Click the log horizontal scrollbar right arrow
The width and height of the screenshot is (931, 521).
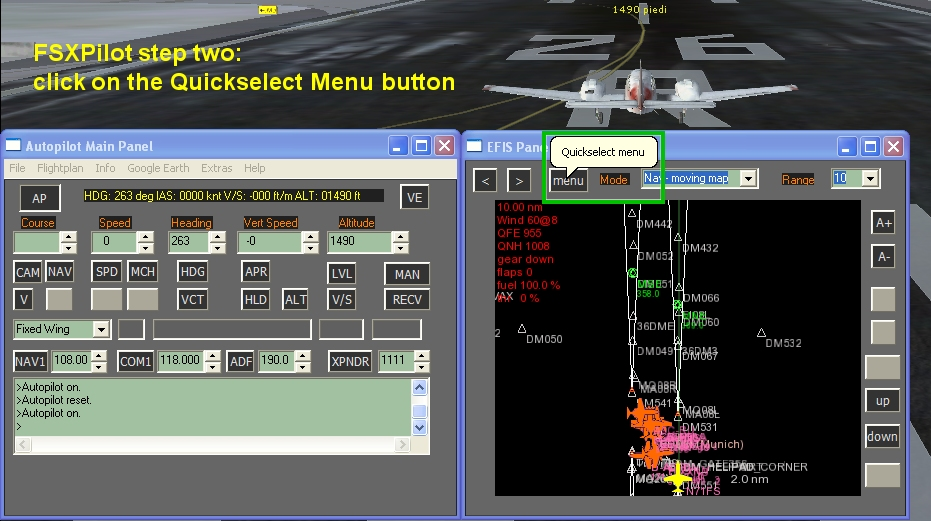coord(403,444)
